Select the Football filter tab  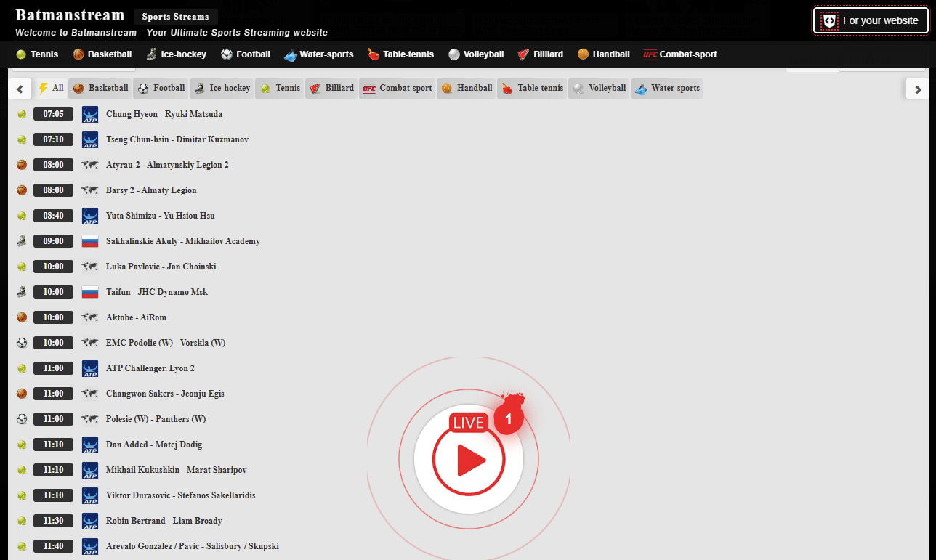pos(161,89)
